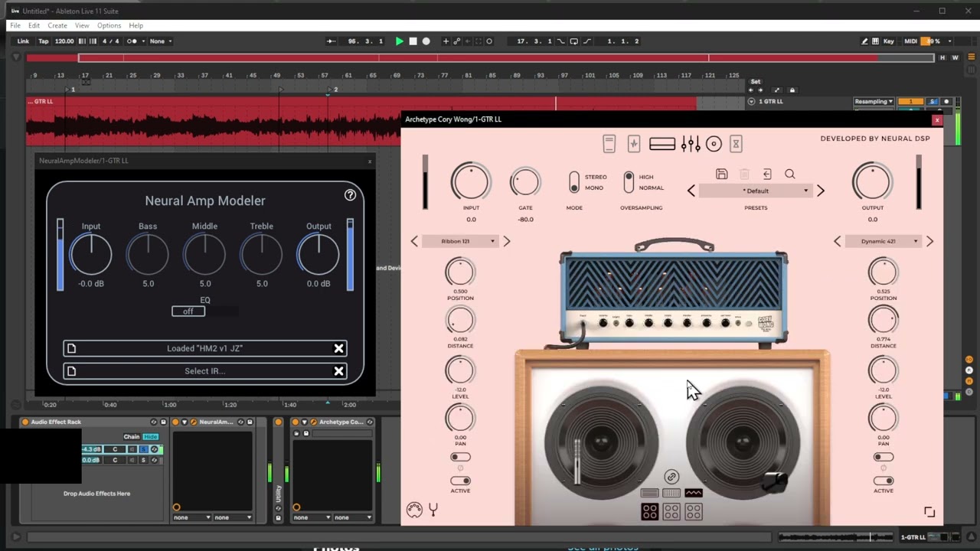Click Hide button in Audio Effect Rack
980x551 pixels.
tap(150, 436)
